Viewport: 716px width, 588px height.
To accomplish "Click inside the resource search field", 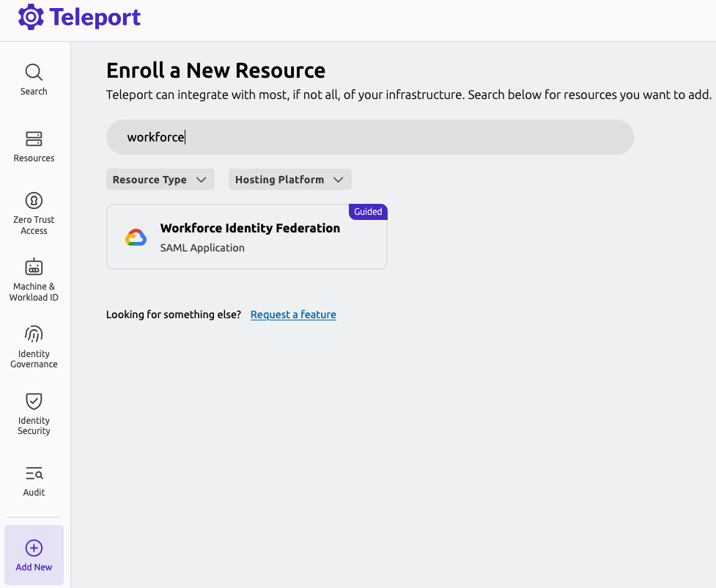I will [x=369, y=137].
